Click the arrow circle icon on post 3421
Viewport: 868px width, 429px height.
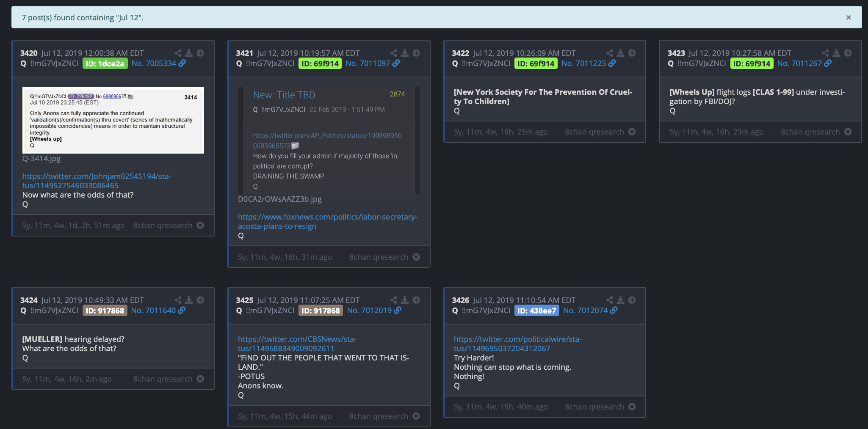[x=416, y=53]
